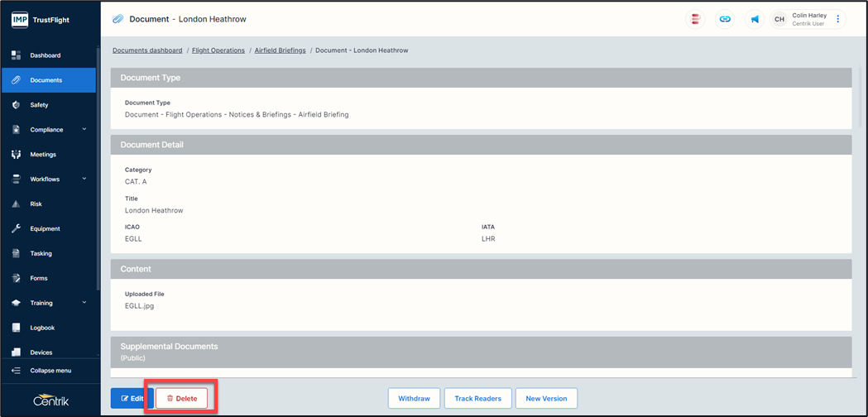Click the New Version button
This screenshot has width=868, height=417.
pyautogui.click(x=546, y=398)
